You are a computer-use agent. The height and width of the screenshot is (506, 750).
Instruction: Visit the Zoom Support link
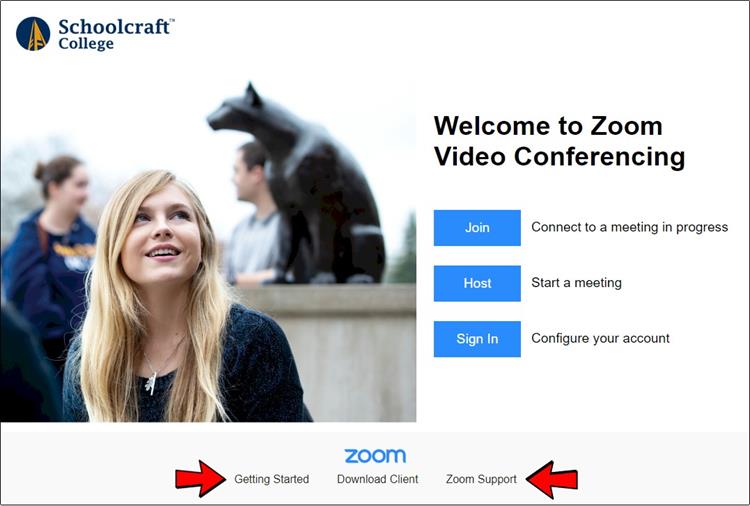[x=481, y=479]
